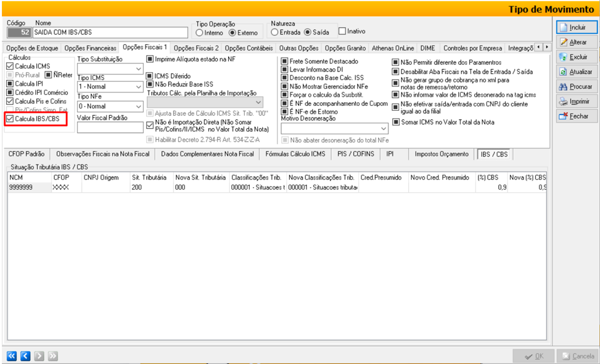
Task: Toggle the Calcula ICMS checkbox
Action: pyautogui.click(x=10, y=66)
